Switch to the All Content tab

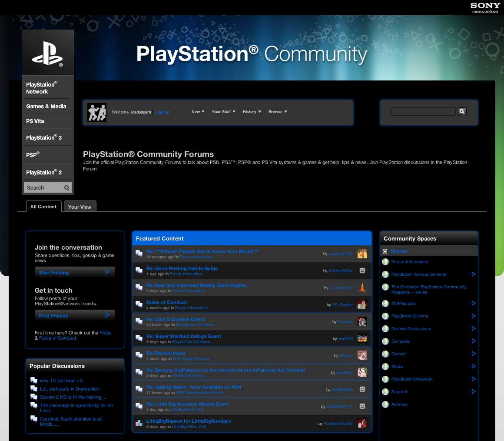coord(43,207)
